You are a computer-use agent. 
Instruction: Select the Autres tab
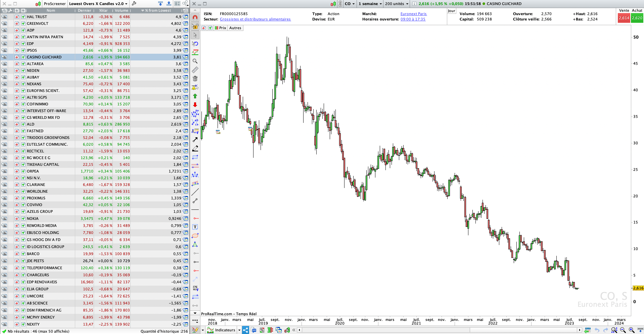click(x=235, y=28)
